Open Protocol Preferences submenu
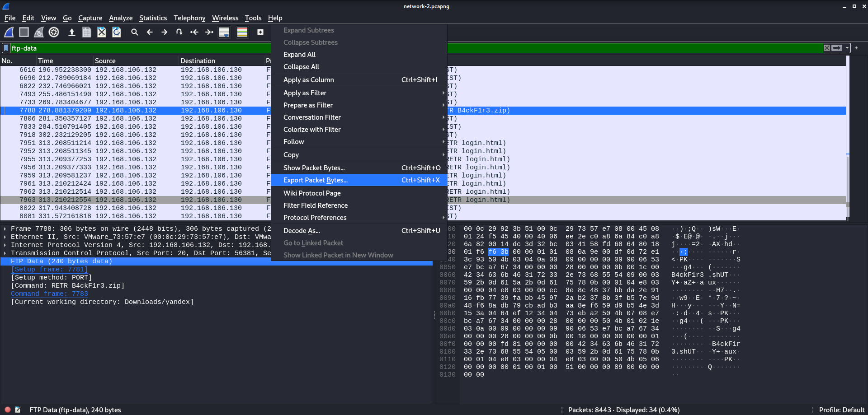Screen dimensions: 868x415 tap(359, 217)
